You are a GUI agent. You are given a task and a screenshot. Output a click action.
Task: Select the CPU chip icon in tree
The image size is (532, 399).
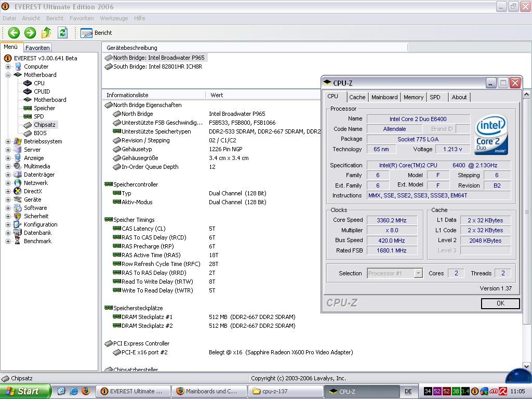pyautogui.click(x=28, y=83)
